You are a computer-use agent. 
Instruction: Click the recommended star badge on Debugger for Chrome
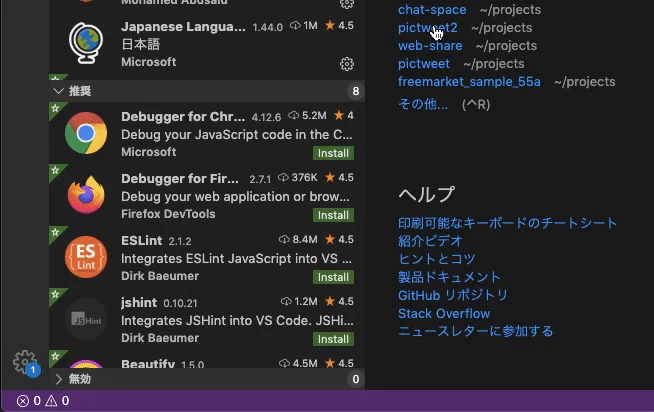pyautogui.click(x=55, y=109)
